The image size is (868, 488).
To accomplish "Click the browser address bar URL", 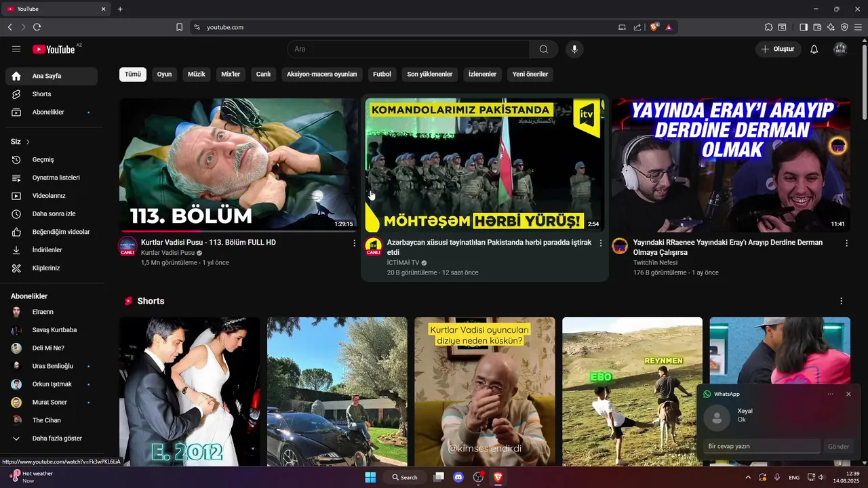I will pyautogui.click(x=225, y=27).
